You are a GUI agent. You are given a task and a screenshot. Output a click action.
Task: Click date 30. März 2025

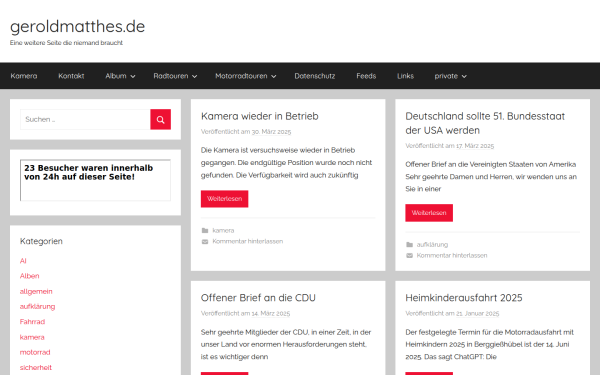[x=271, y=132]
